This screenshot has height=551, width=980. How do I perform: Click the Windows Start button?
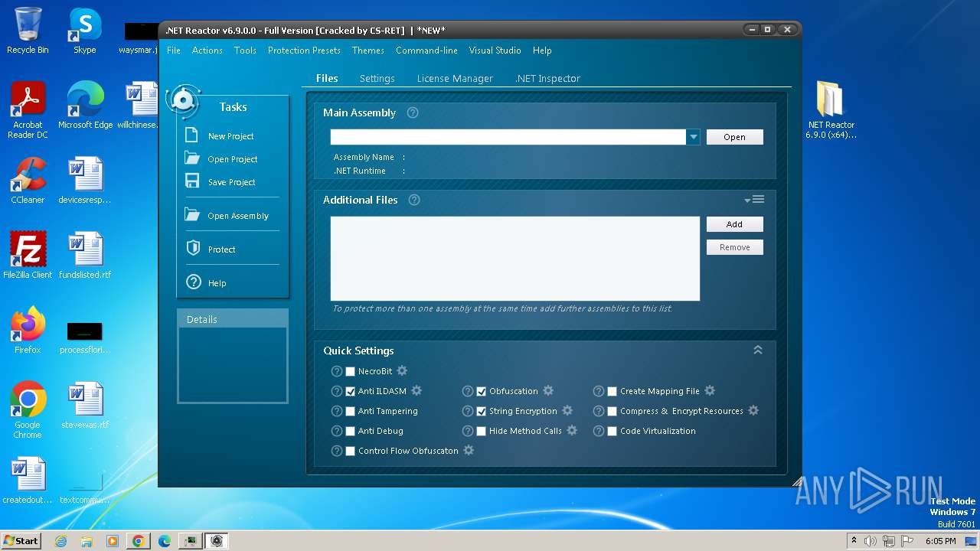(x=21, y=540)
